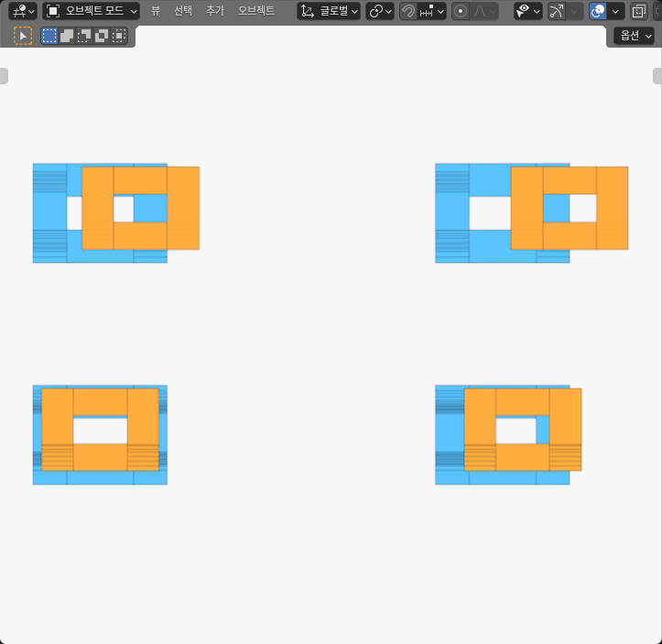662x644 pixels.
Task: Toggle viewport gizmos display
Action: point(557,11)
